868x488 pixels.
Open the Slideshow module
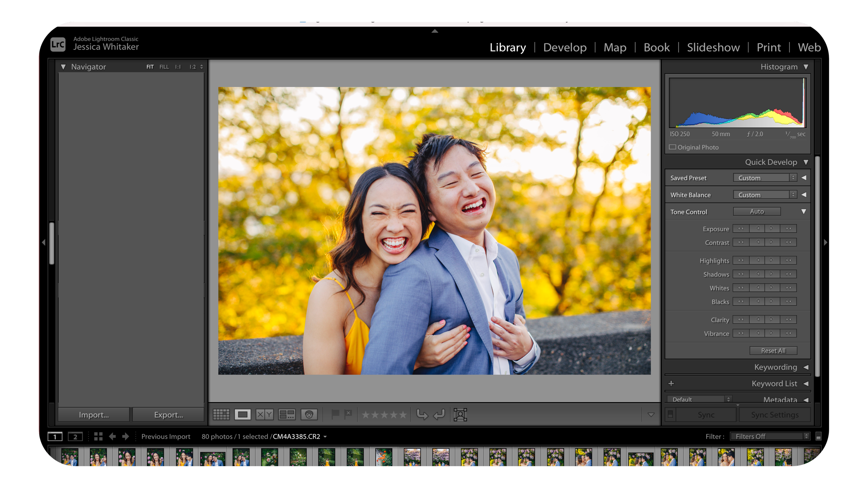(713, 47)
